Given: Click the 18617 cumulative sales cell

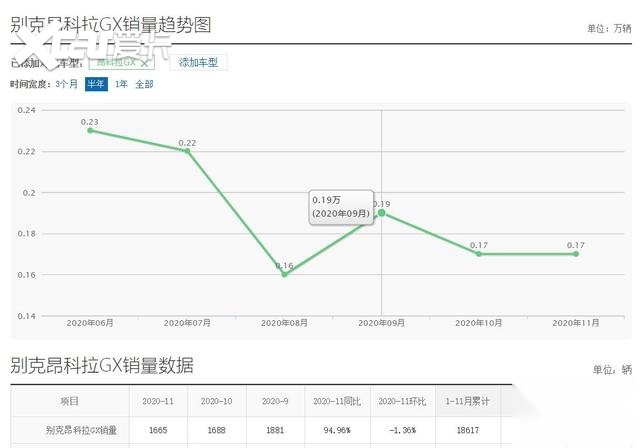Looking at the screenshot, I should [x=464, y=430].
